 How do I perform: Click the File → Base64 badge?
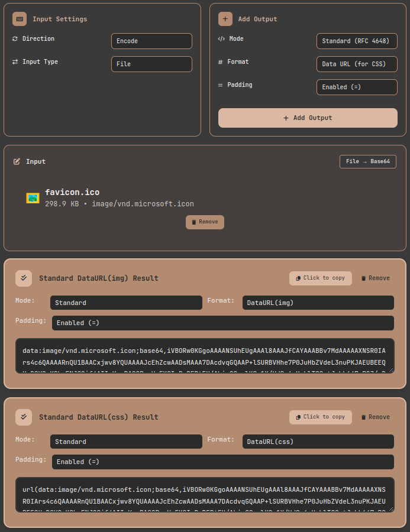pyautogui.click(x=368, y=161)
